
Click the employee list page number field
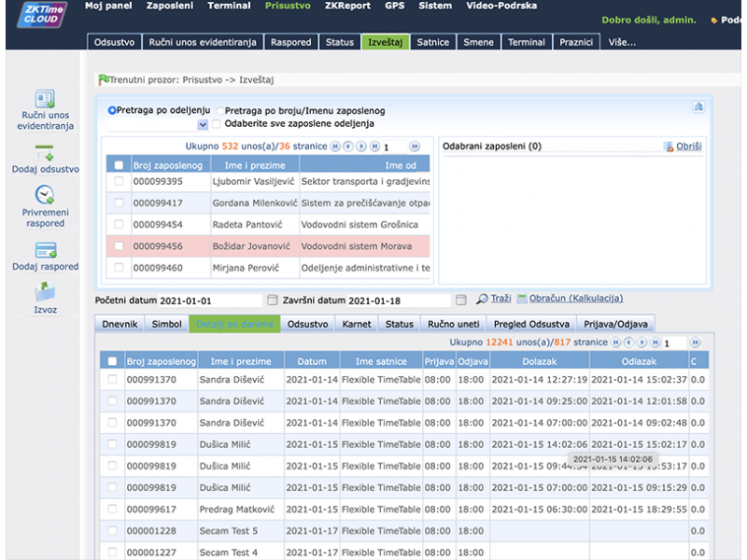click(x=395, y=147)
